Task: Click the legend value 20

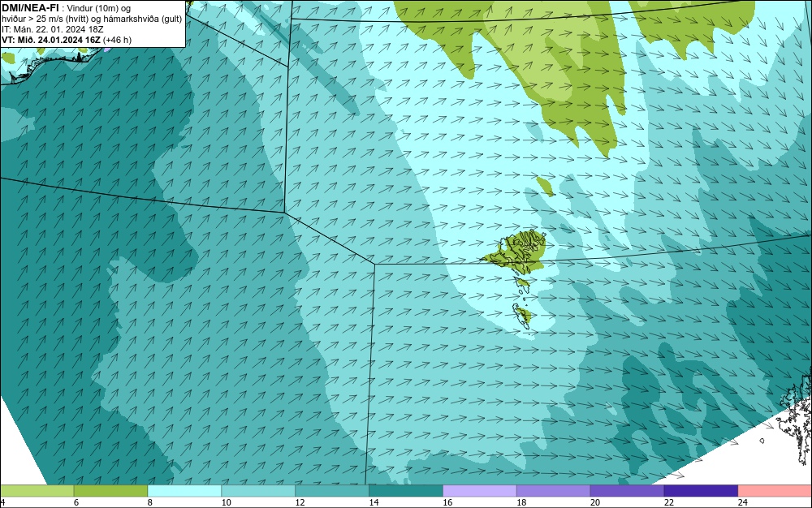Action: (x=595, y=502)
